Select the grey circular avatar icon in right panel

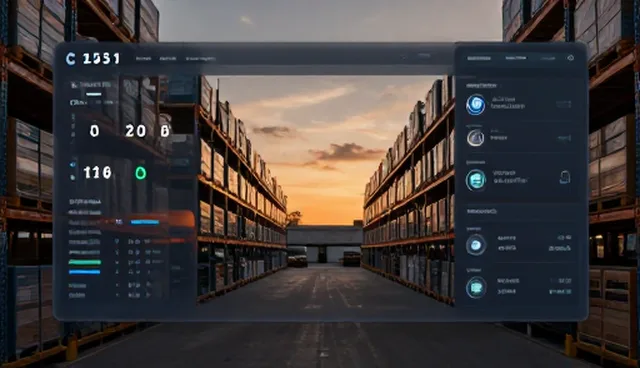(x=476, y=138)
